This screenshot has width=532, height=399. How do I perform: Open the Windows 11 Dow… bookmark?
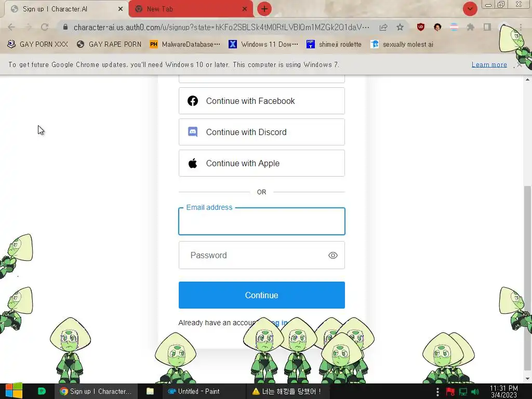pyautogui.click(x=263, y=45)
